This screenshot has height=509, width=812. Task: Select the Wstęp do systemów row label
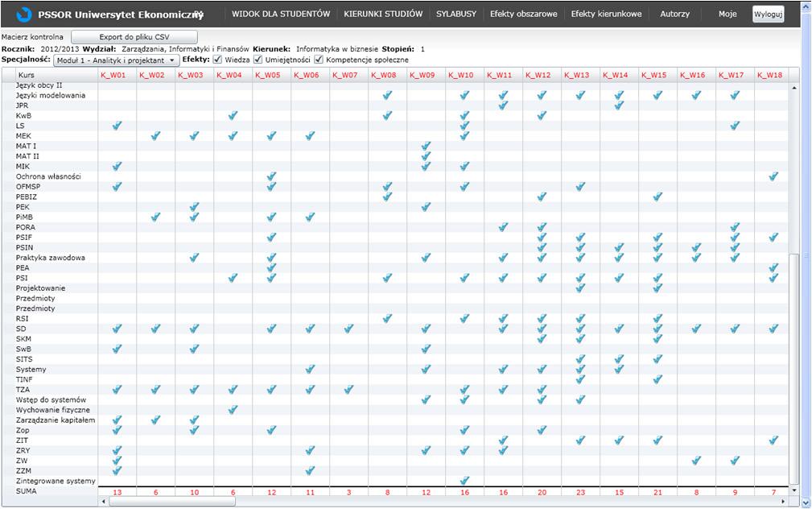click(51, 399)
